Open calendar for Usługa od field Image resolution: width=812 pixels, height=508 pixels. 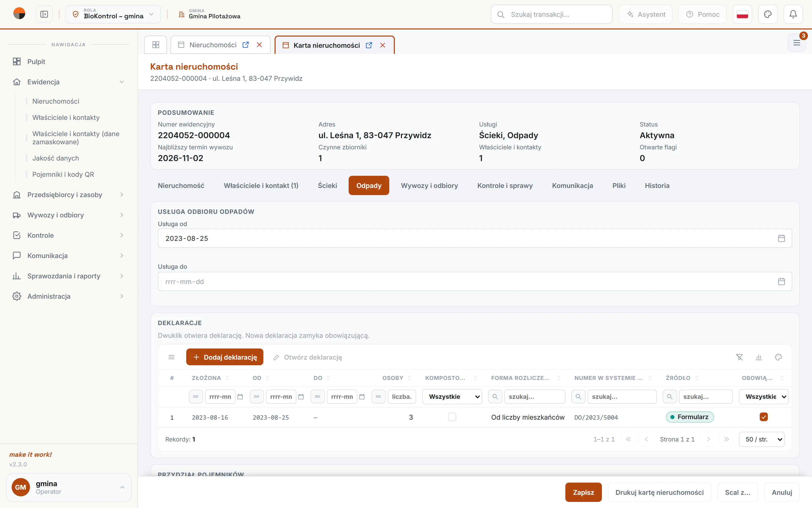tap(781, 238)
